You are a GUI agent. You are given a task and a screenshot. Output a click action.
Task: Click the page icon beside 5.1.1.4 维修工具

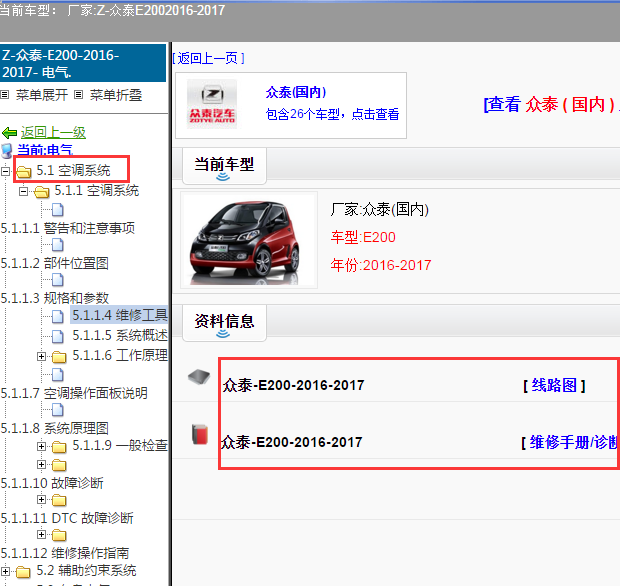click(58, 316)
